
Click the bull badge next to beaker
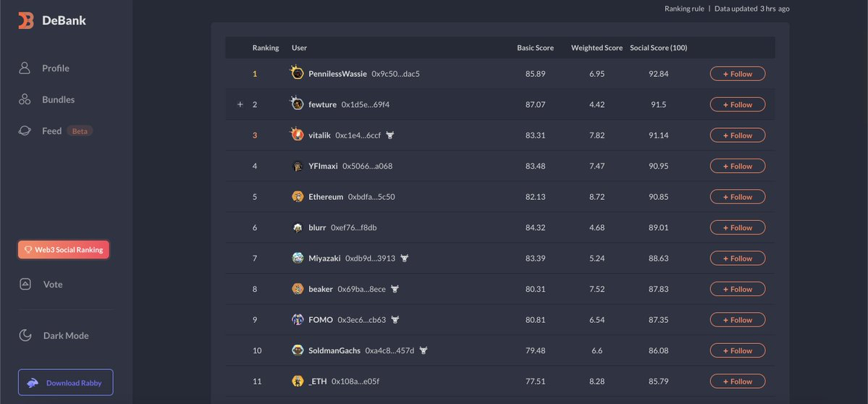[395, 289]
